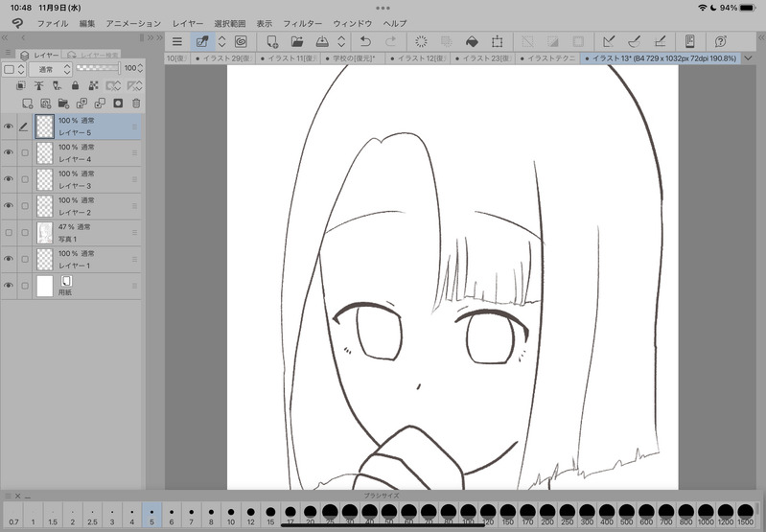Click the snap to ruler icon
Screen dimensions: 766x532
pyautogui.click(x=609, y=41)
